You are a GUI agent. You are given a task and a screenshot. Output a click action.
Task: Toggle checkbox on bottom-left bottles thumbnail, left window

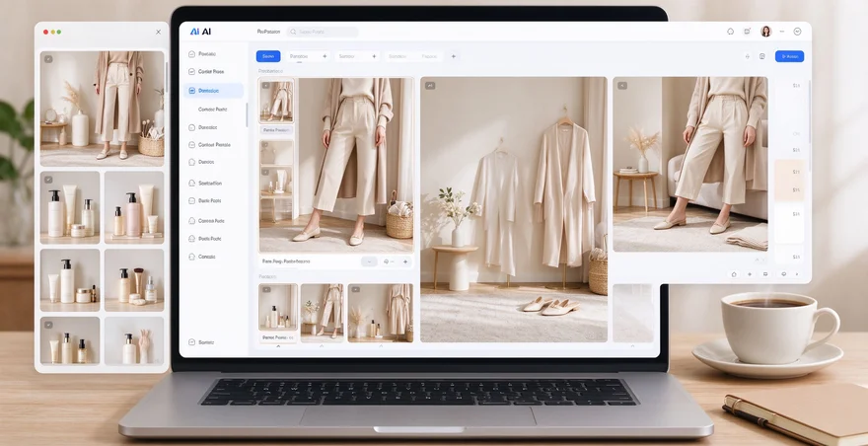point(48,326)
